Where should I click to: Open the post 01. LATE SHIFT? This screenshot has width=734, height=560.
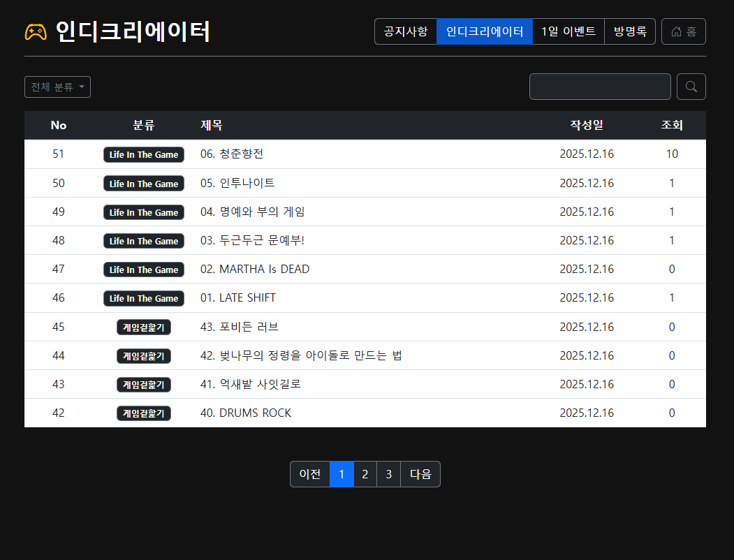click(238, 297)
